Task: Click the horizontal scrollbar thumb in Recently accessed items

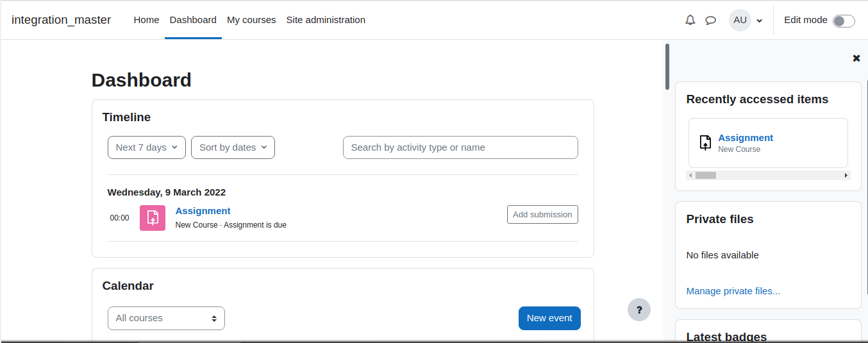Action: (706, 175)
